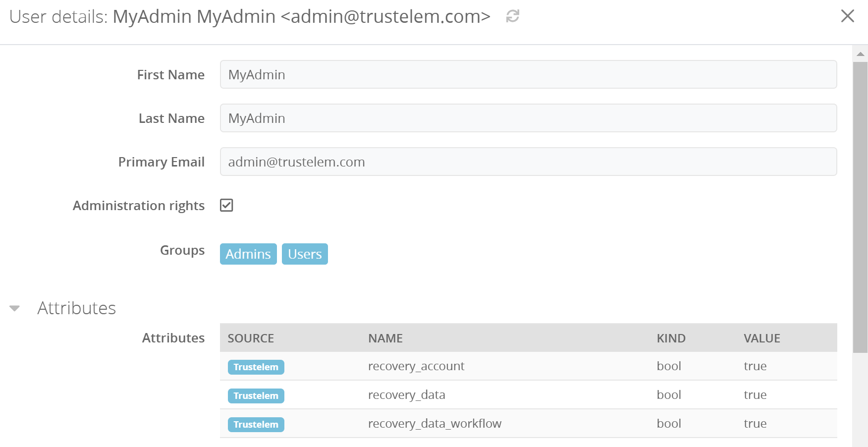Select the recovery_account attribute name
Image resolution: width=868 pixels, height=447 pixels.
point(416,366)
